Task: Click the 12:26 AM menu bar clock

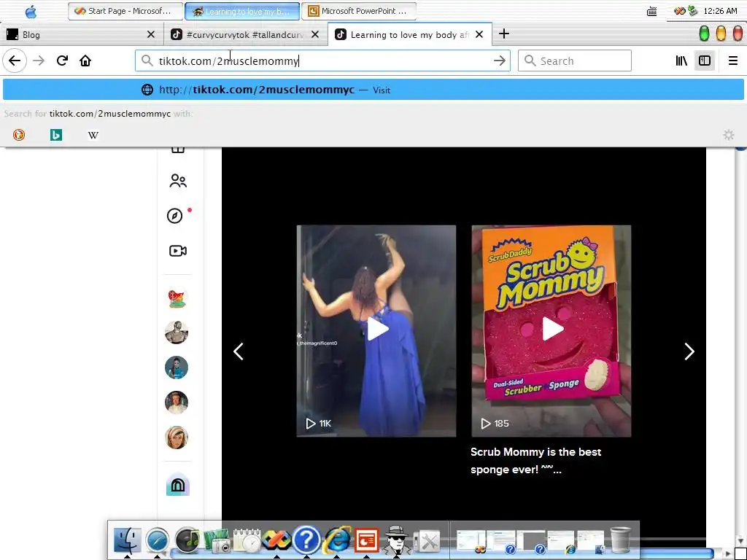Action: pos(720,11)
